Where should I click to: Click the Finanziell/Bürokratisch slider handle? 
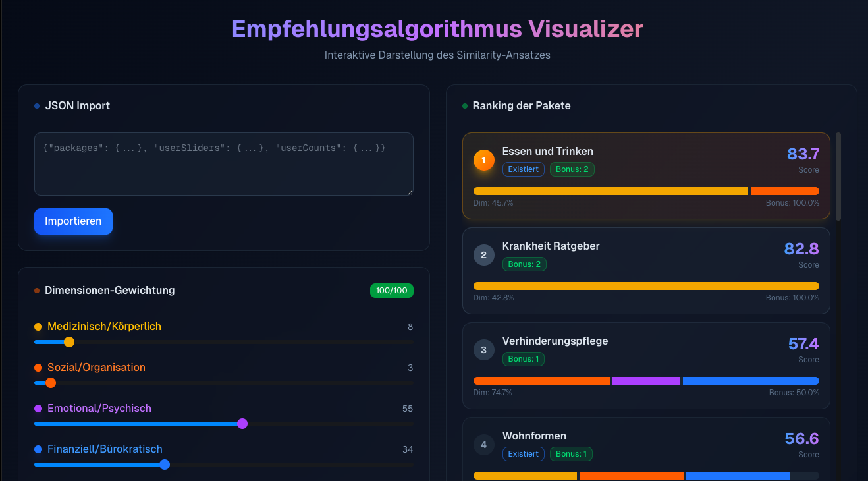pos(165,465)
